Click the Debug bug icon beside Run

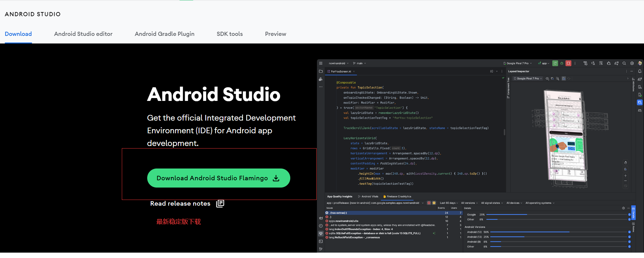[562, 63]
